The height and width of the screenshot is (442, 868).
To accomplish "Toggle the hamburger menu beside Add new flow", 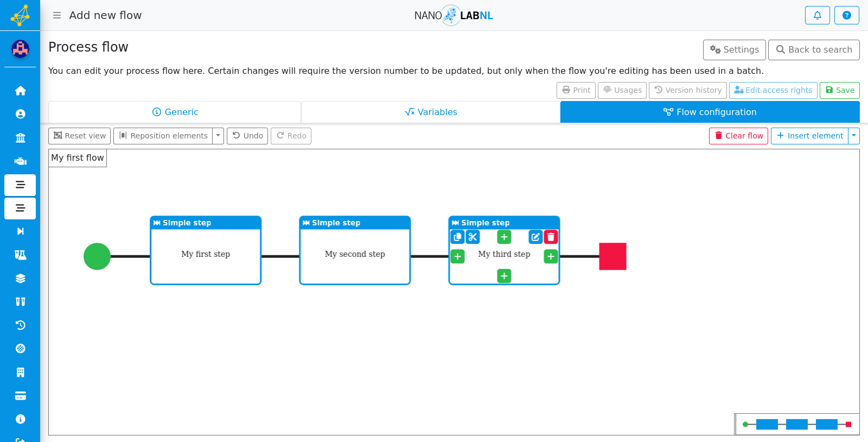I will pos(57,15).
